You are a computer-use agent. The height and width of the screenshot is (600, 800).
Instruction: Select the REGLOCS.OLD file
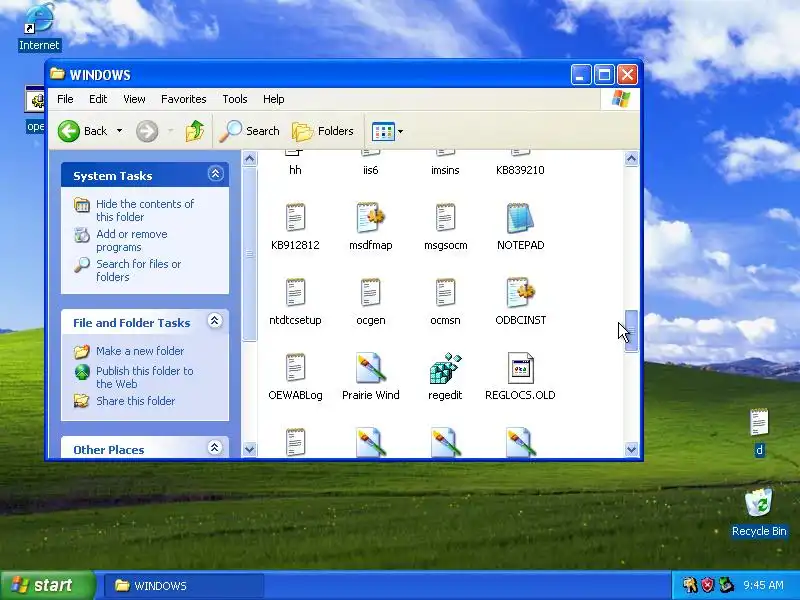click(x=520, y=368)
